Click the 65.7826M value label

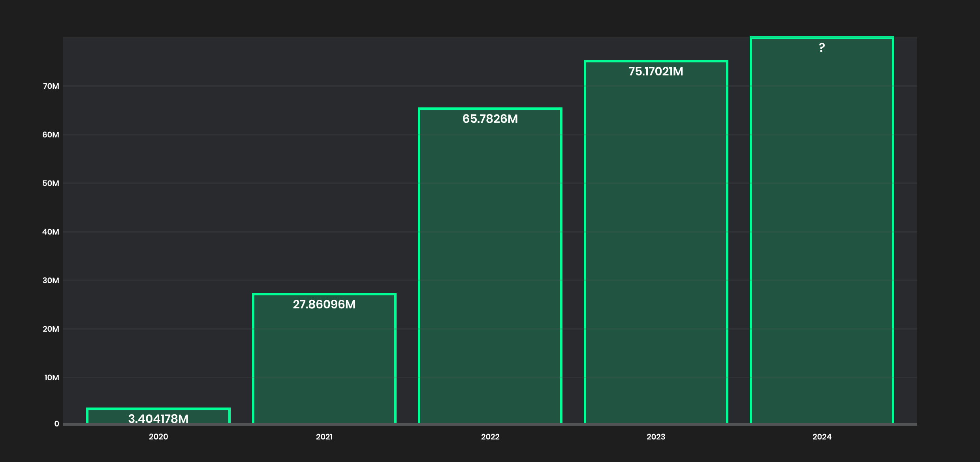pyautogui.click(x=491, y=118)
